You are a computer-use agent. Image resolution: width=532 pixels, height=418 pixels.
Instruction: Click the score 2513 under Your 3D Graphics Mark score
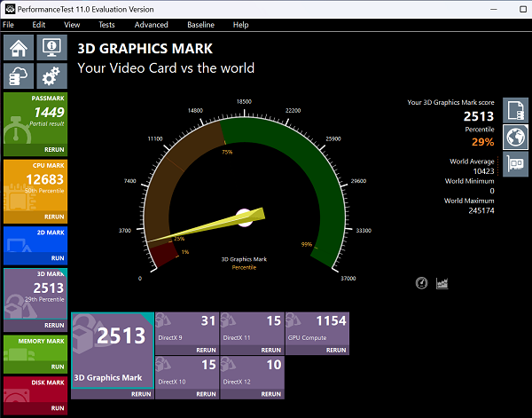pyautogui.click(x=479, y=116)
